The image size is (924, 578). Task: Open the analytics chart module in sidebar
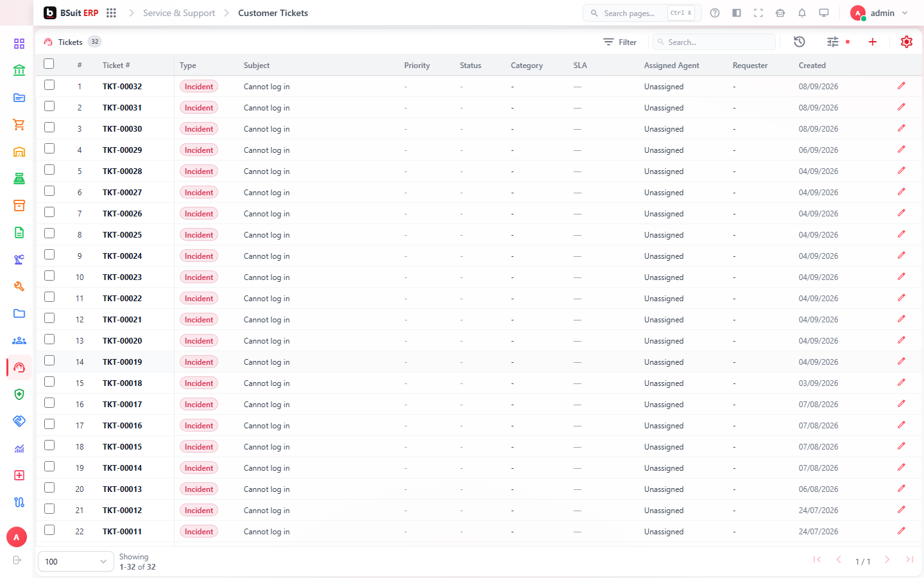click(19, 448)
